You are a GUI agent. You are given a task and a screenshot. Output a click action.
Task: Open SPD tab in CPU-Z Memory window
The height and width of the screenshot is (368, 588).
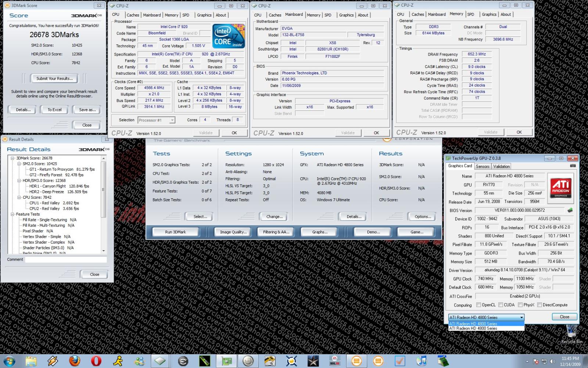coord(470,14)
